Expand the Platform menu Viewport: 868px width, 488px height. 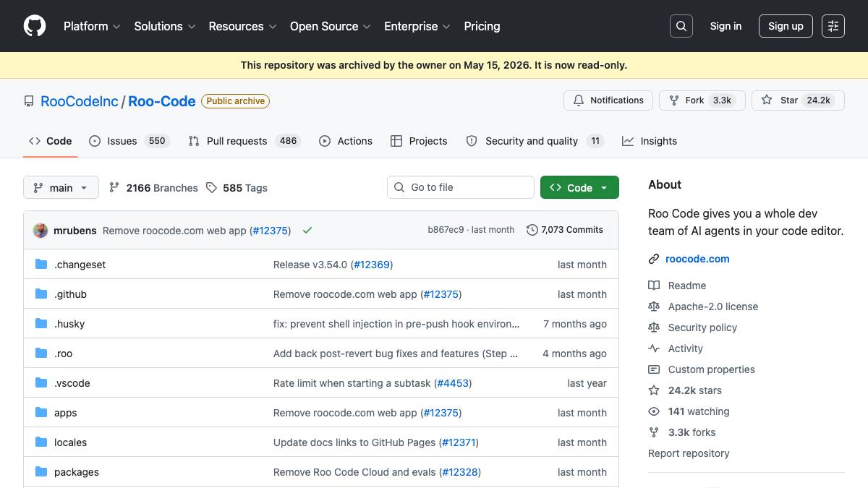[92, 26]
